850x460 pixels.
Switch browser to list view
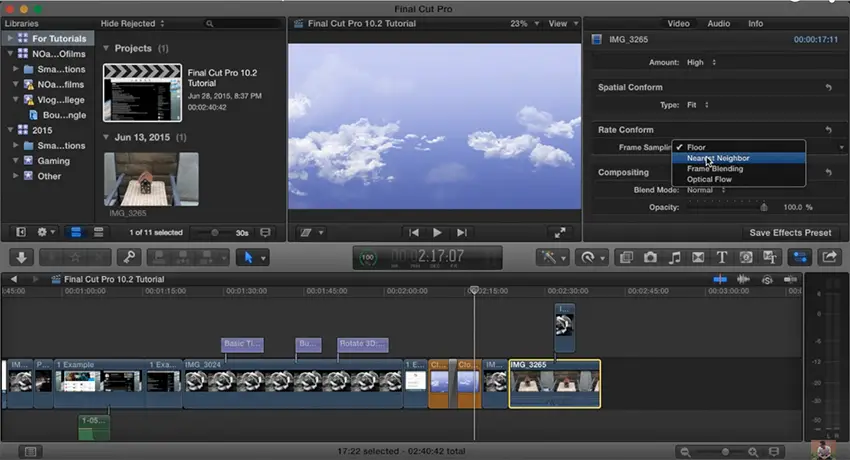(99, 232)
